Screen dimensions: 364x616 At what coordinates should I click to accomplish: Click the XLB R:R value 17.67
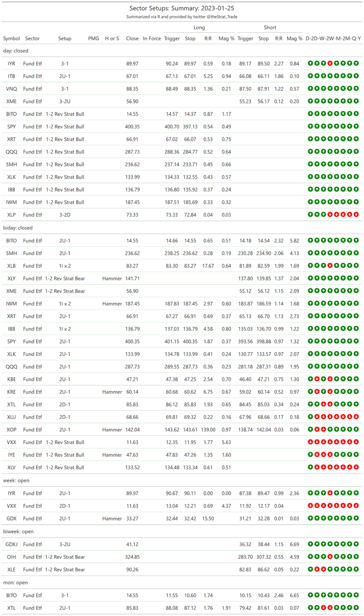click(208, 266)
